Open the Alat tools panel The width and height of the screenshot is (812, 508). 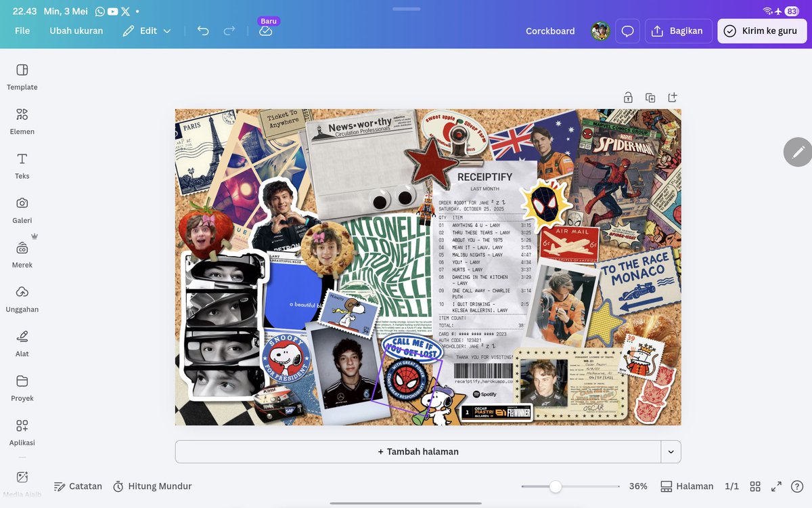(x=22, y=343)
